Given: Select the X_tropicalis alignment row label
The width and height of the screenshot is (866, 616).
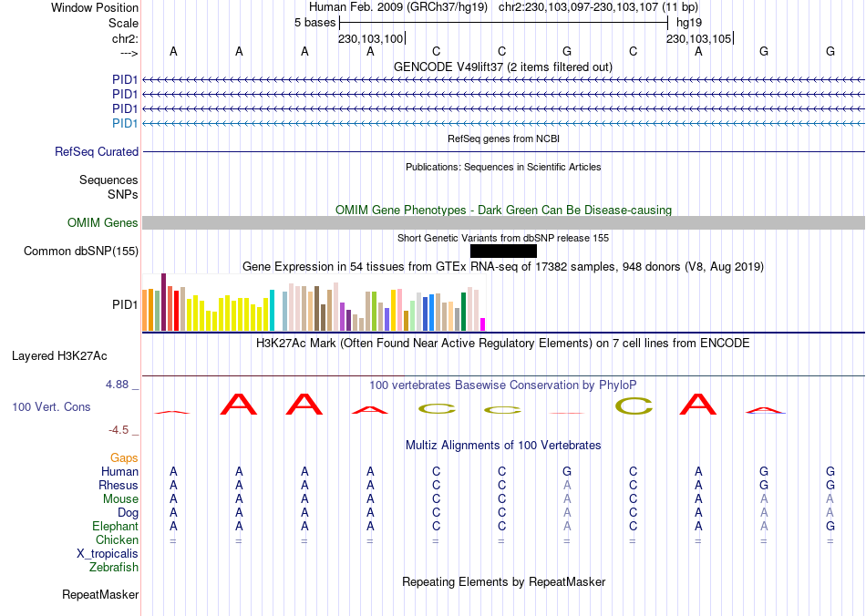Looking at the screenshot, I should [108, 554].
